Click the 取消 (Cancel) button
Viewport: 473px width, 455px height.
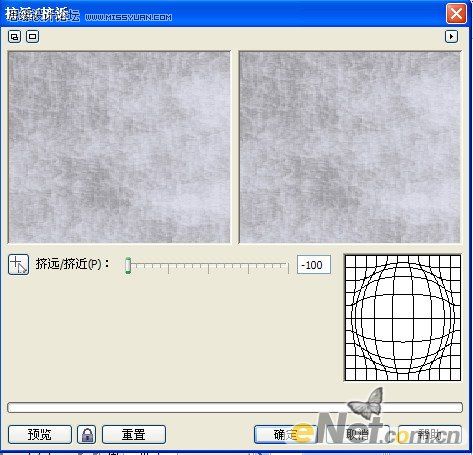pos(358,434)
